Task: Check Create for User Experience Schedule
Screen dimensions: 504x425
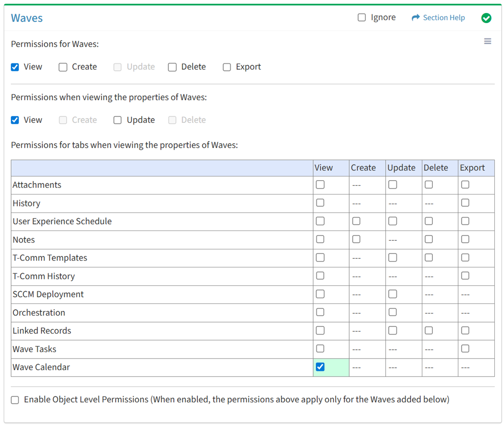Action: [356, 221]
